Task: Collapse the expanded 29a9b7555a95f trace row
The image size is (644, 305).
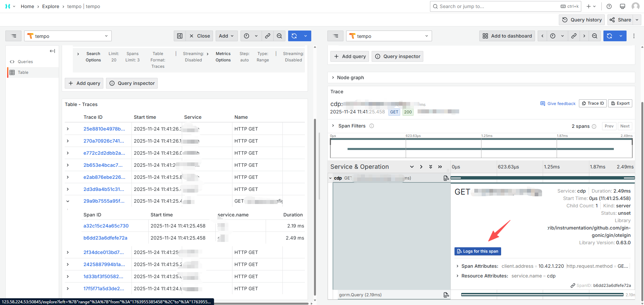Action: click(x=68, y=201)
